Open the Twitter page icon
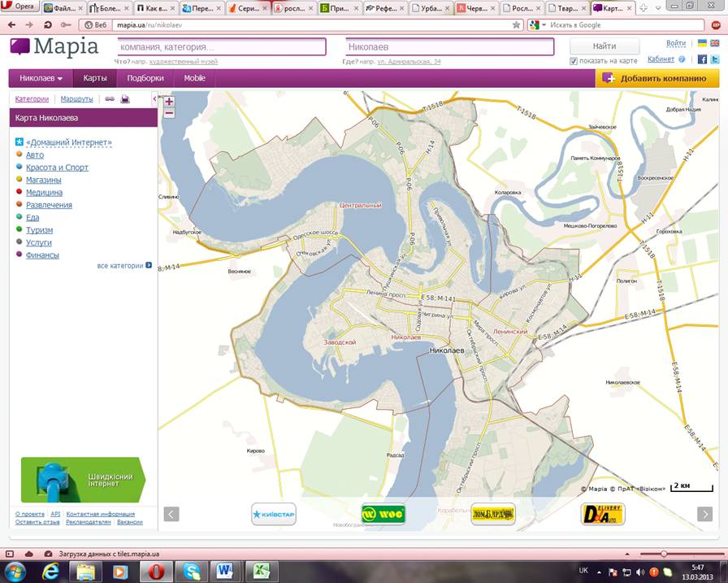This screenshot has width=728, height=583. tap(714, 59)
